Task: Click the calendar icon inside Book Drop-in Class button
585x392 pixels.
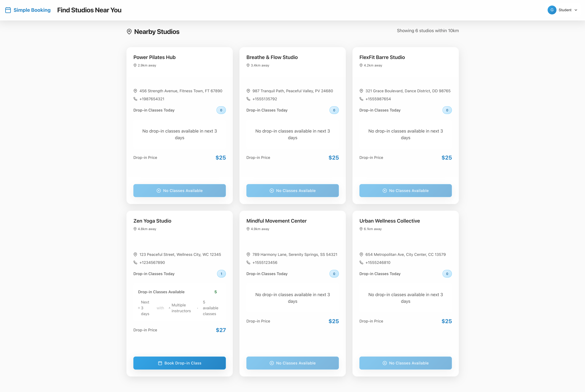Action: point(160,363)
